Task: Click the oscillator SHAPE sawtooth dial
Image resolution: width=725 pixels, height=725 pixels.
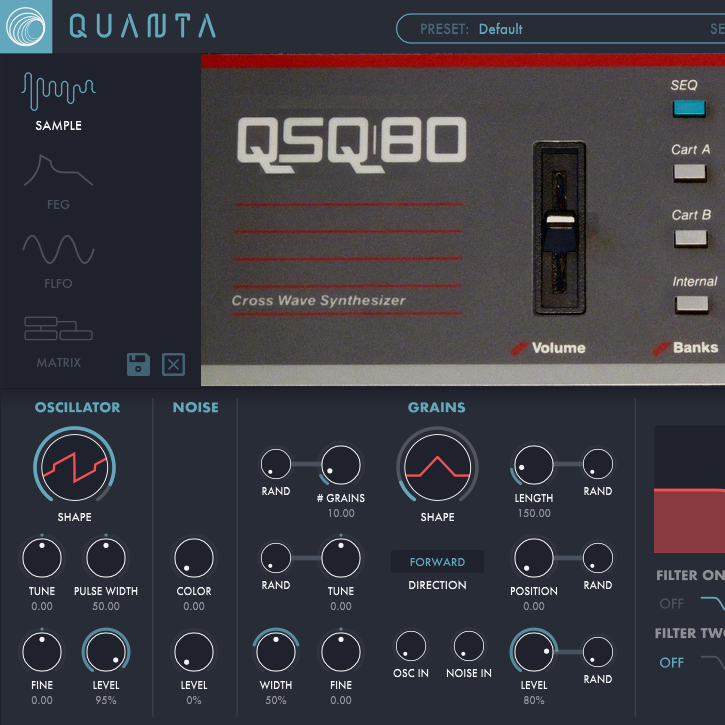Action: (x=74, y=467)
